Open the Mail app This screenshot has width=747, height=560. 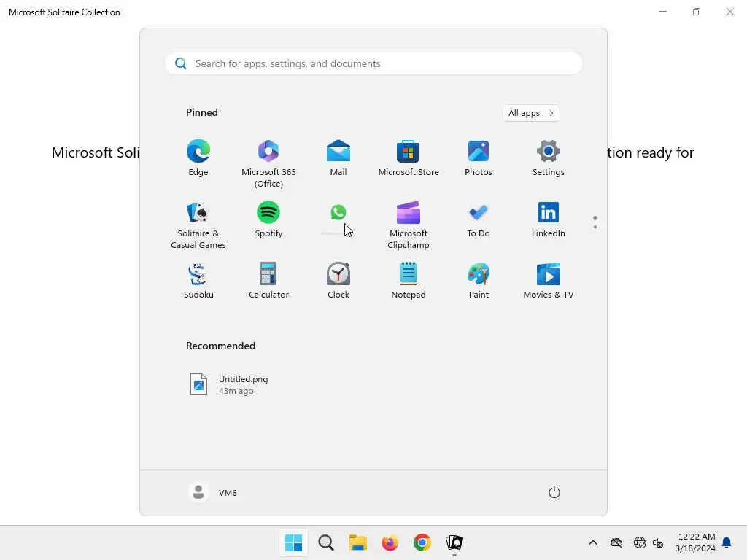coord(338,159)
